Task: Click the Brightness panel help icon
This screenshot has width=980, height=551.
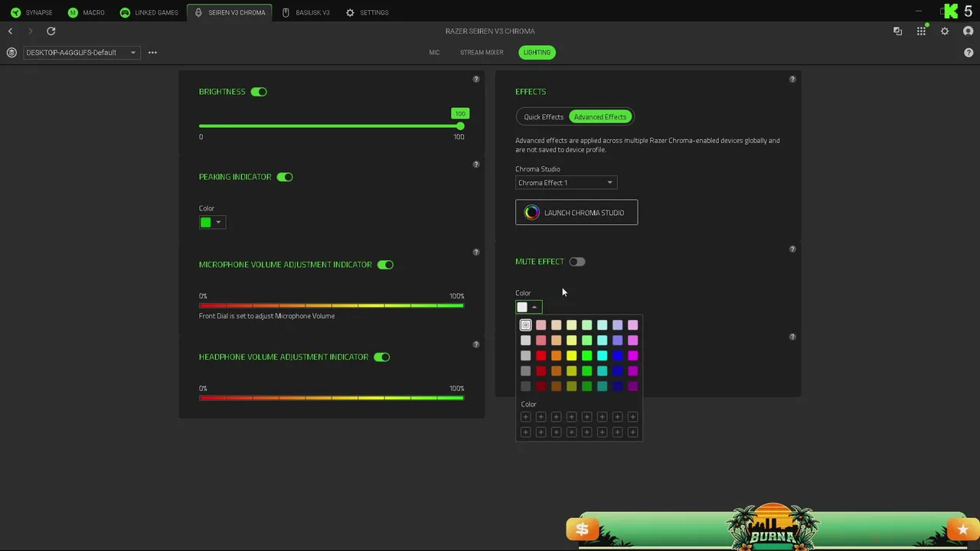Action: (476, 79)
